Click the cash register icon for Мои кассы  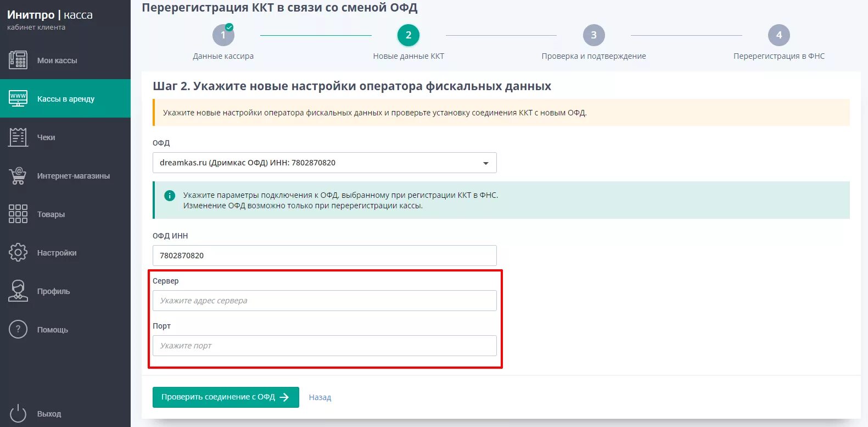pyautogui.click(x=18, y=60)
